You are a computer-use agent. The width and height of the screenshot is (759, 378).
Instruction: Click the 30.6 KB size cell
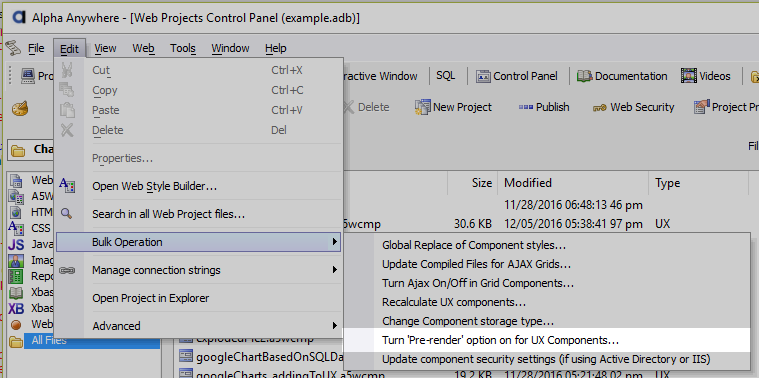coord(472,224)
